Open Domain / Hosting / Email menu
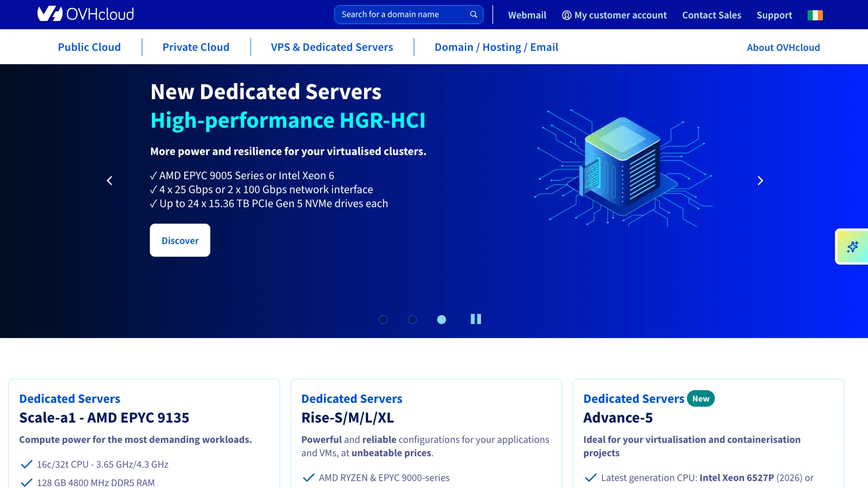The width and height of the screenshot is (868, 488). 496,47
